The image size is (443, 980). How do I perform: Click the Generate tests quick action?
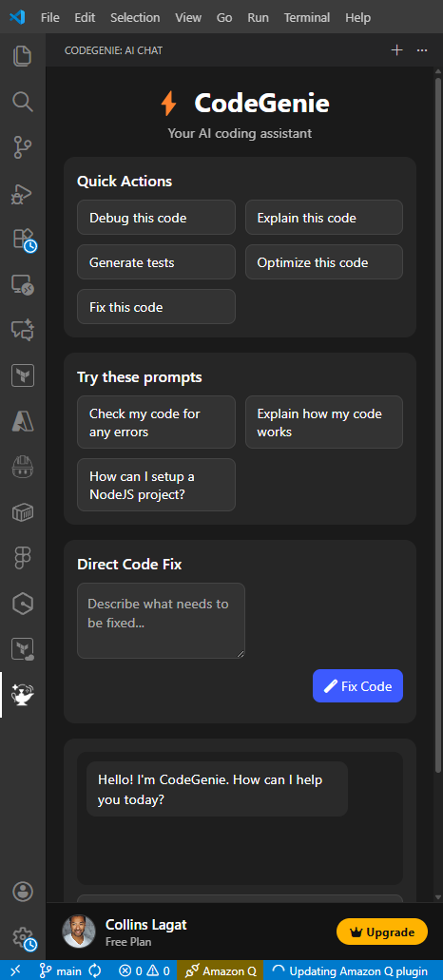click(x=156, y=262)
